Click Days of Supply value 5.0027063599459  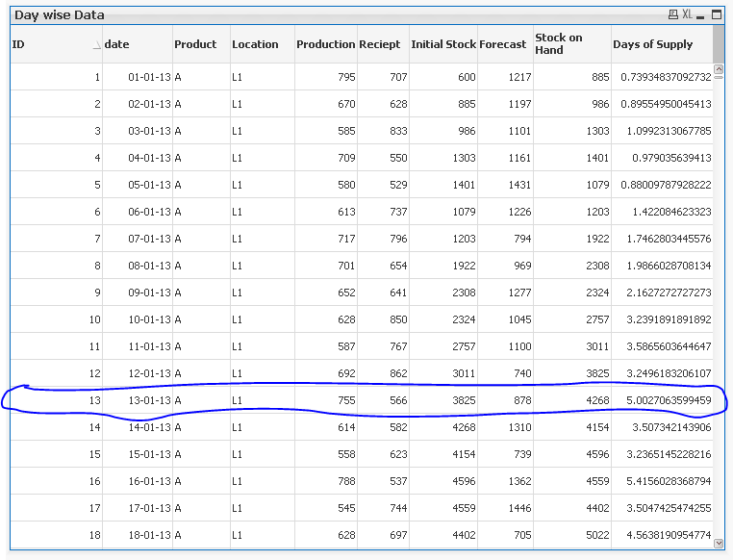point(666,400)
